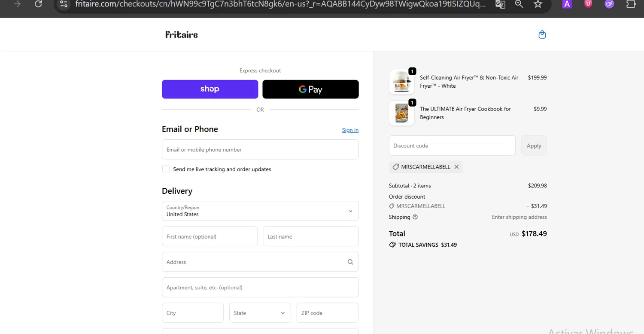Viewport: 644px width, 334px height.
Task: Open site information icon in address bar
Action: click(64, 4)
